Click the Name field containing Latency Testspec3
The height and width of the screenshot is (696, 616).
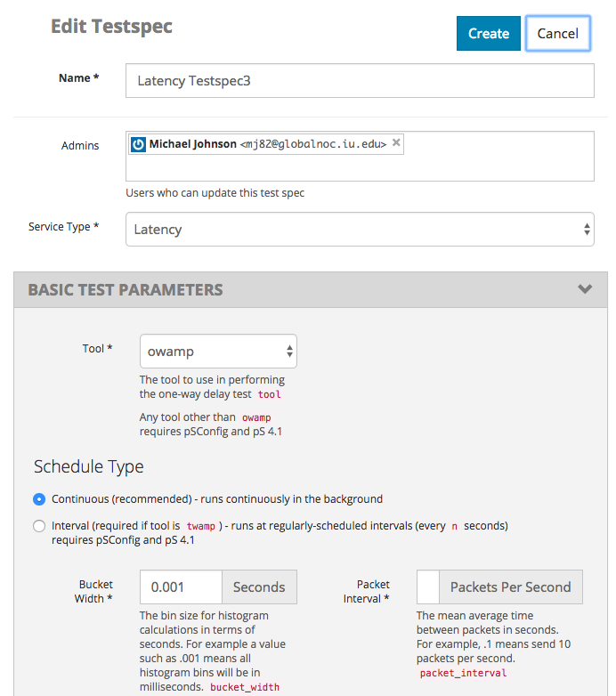pyautogui.click(x=360, y=80)
